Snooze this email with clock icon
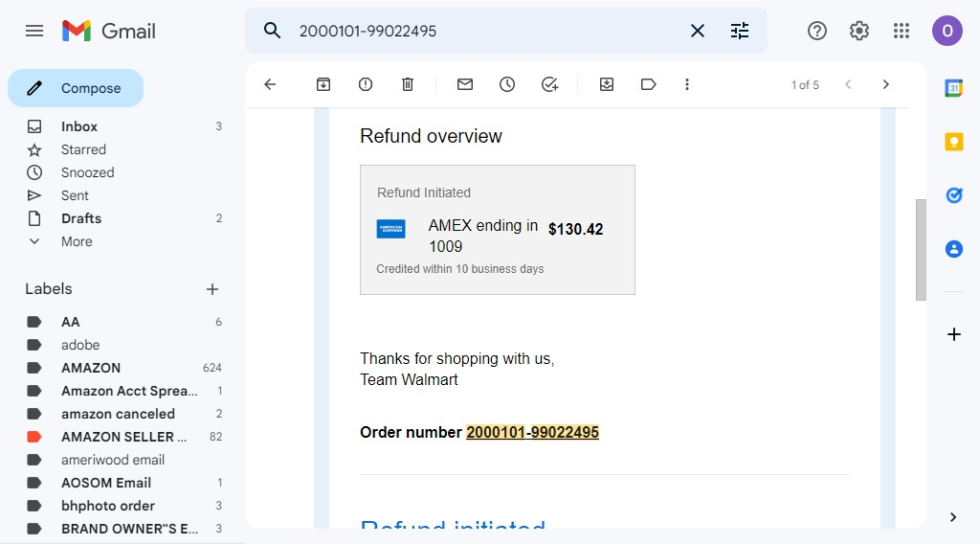Viewport: 980px width, 544px height. (507, 84)
